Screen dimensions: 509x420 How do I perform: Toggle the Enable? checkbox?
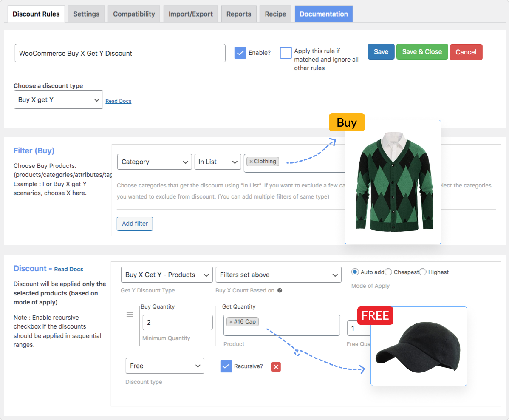point(240,53)
